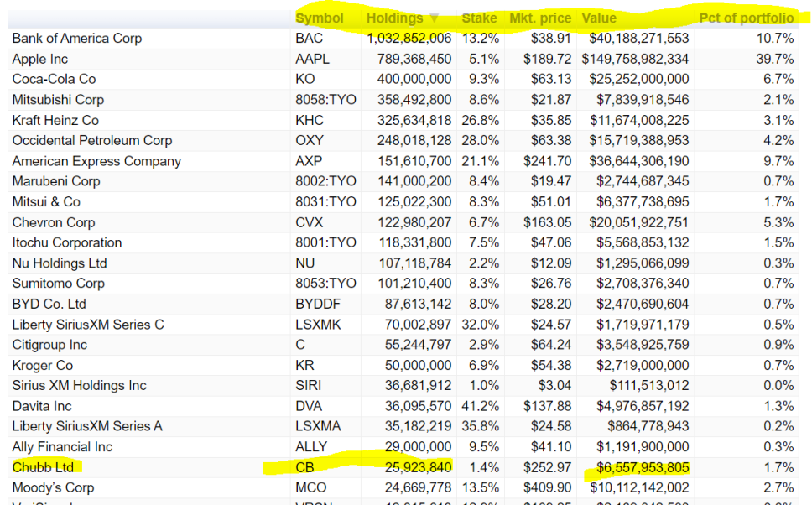
Task: Click the Apple Inc company name
Action: pos(40,59)
